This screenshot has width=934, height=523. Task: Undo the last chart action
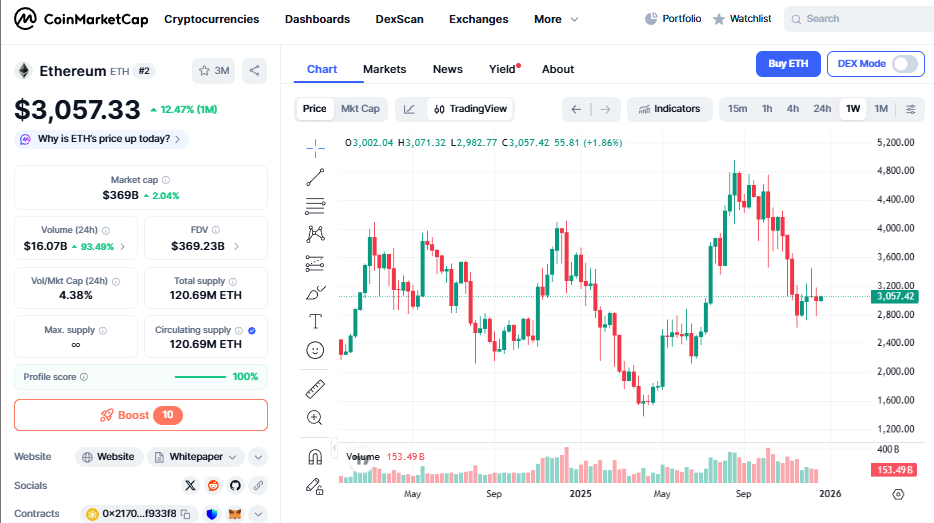576,109
